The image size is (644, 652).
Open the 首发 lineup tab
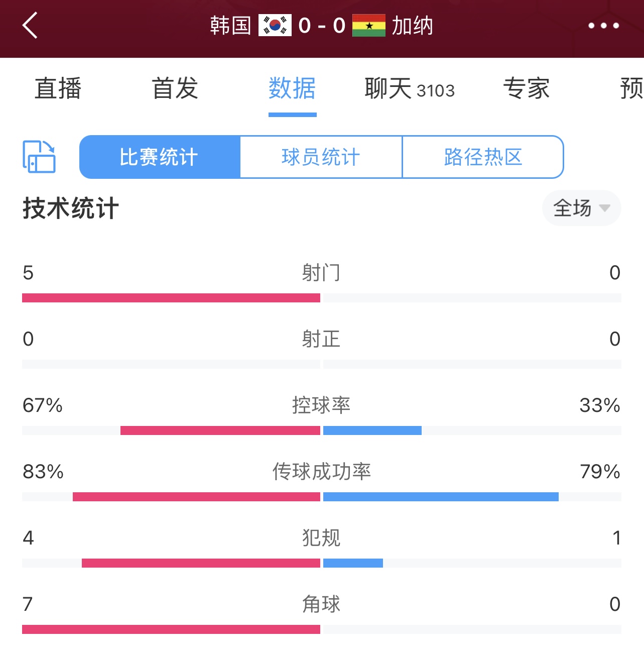click(x=175, y=88)
